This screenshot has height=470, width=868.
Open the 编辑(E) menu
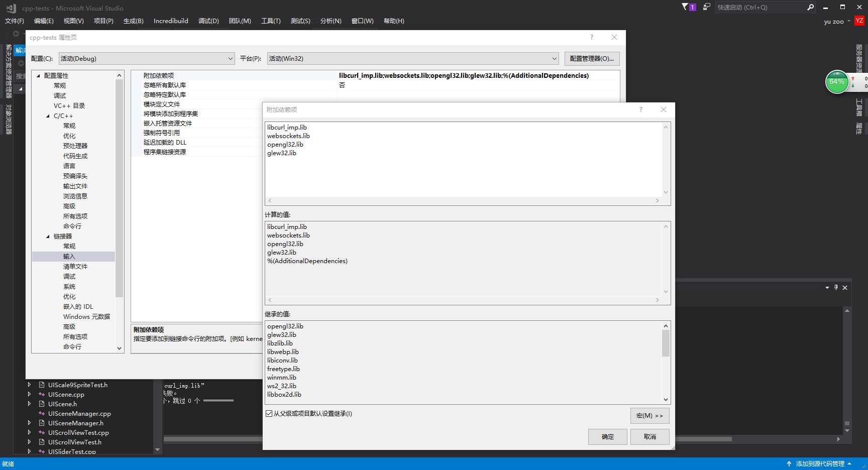[44, 21]
